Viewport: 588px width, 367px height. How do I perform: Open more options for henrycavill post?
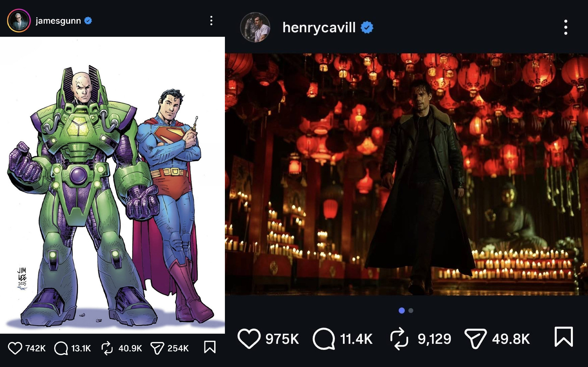tap(566, 27)
